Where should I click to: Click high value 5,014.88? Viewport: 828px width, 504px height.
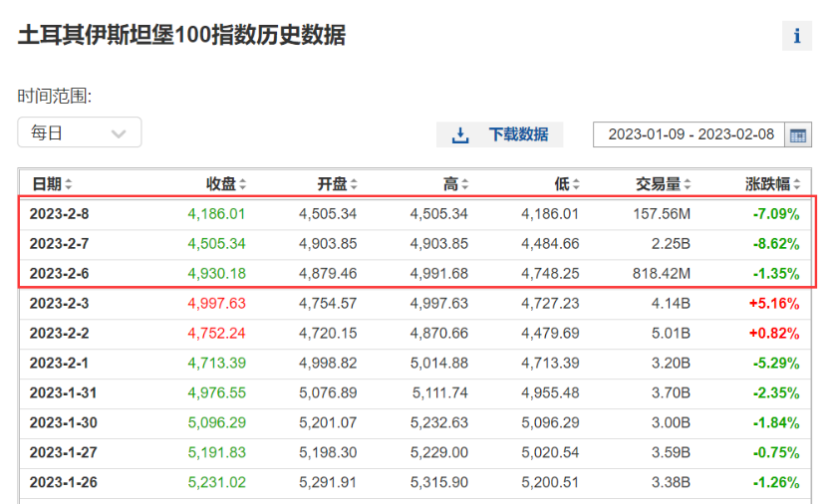click(438, 364)
